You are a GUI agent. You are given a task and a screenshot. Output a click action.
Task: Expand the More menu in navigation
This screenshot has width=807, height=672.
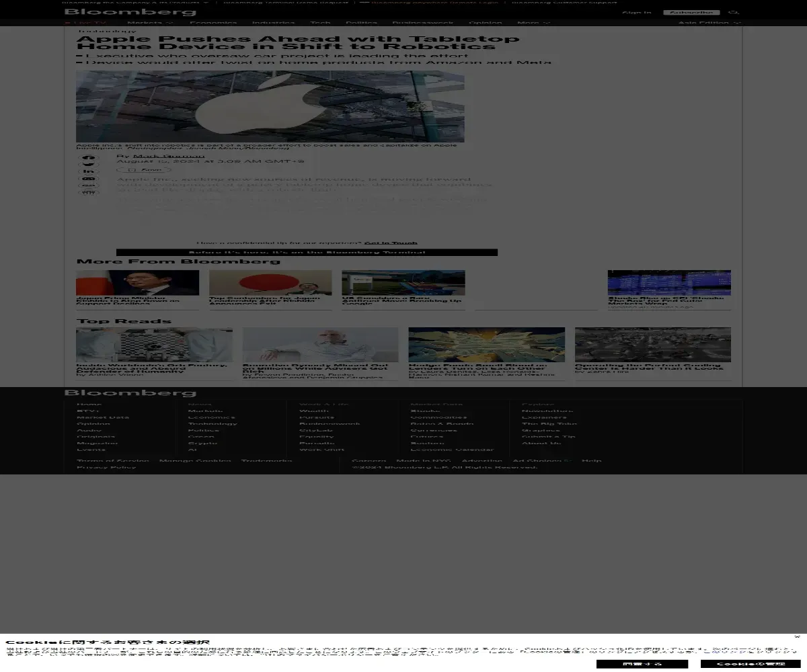(533, 23)
